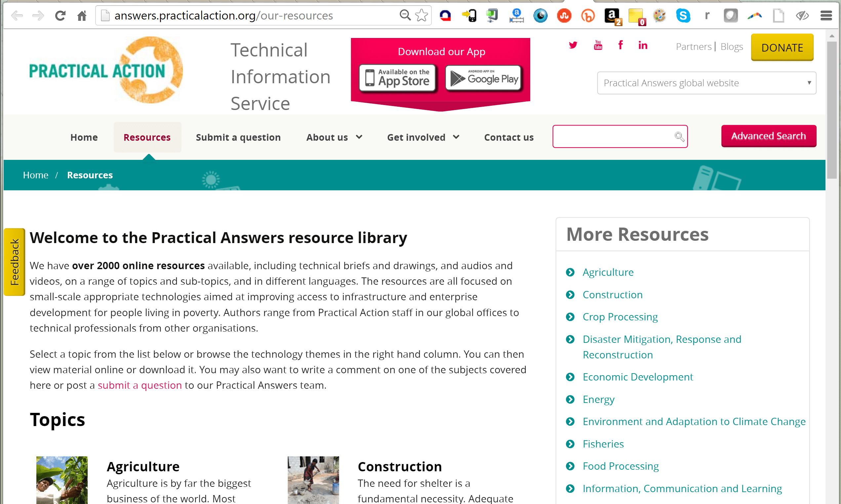
Task: Open the Feedback side tab
Action: 14,262
